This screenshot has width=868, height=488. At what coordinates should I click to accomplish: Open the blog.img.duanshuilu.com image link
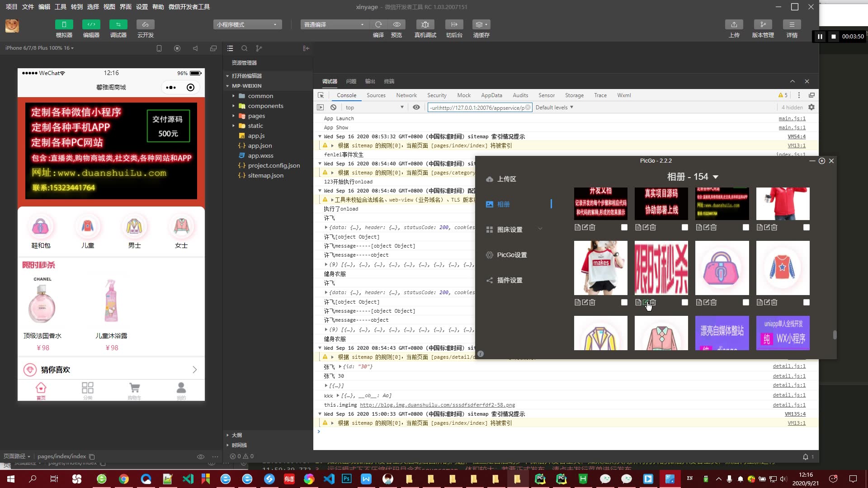(x=437, y=405)
